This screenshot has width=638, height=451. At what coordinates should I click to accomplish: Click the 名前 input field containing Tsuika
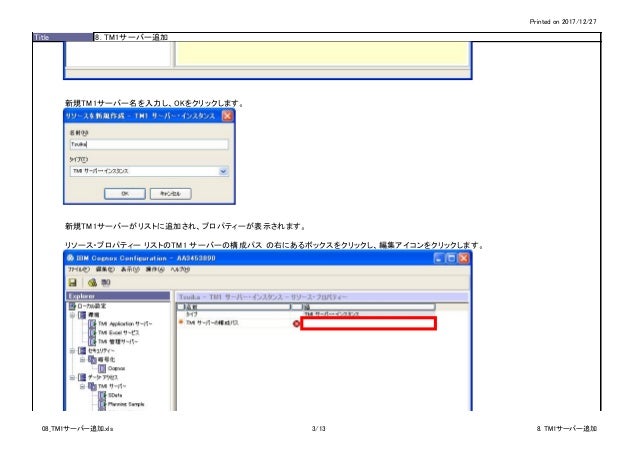[x=149, y=144]
